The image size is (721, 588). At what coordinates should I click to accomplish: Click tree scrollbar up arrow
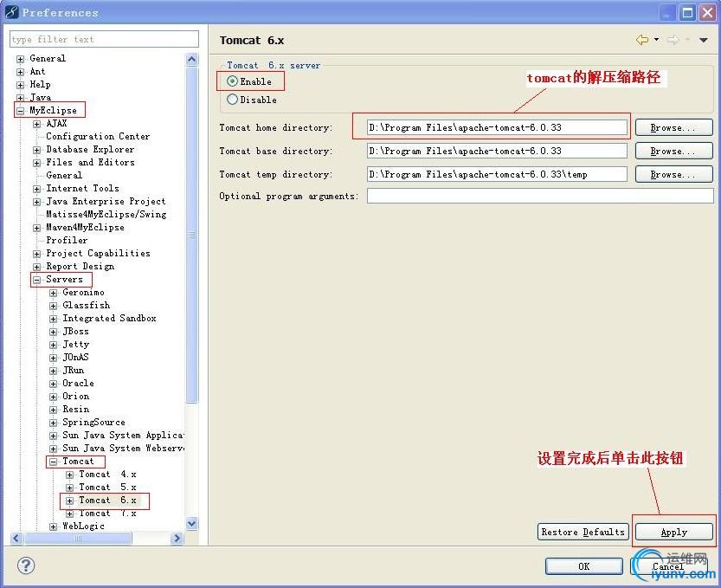point(192,59)
